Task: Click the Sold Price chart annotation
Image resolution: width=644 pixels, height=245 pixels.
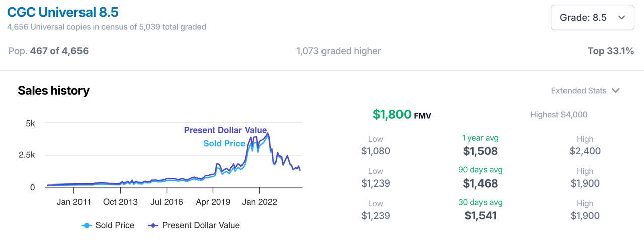Action: pos(224,143)
